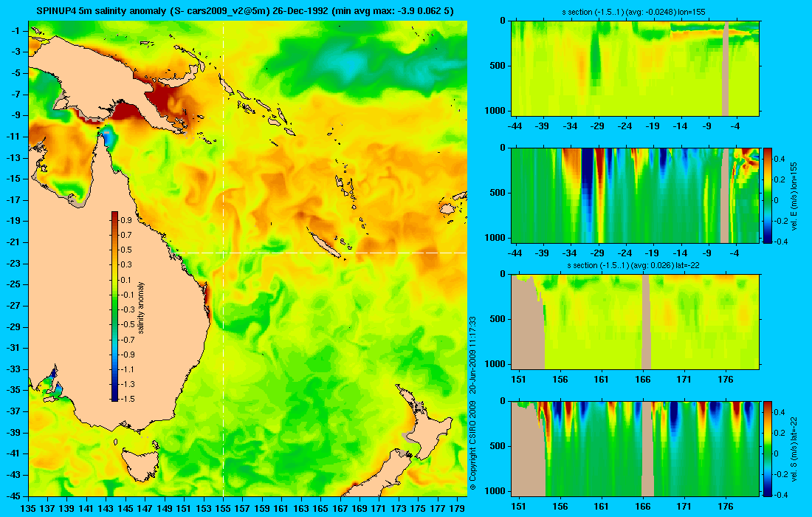812x517 pixels.
Task: Click the 176 tick under the vel. S section
Action: (726, 506)
